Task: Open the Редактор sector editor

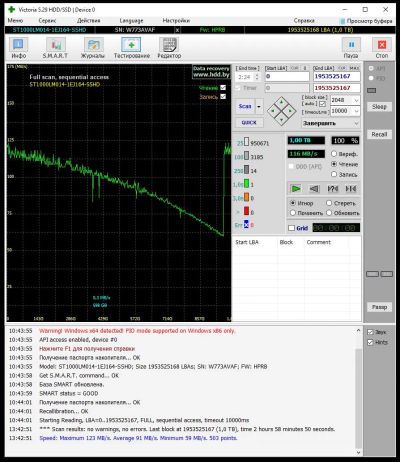Action: pos(169,48)
